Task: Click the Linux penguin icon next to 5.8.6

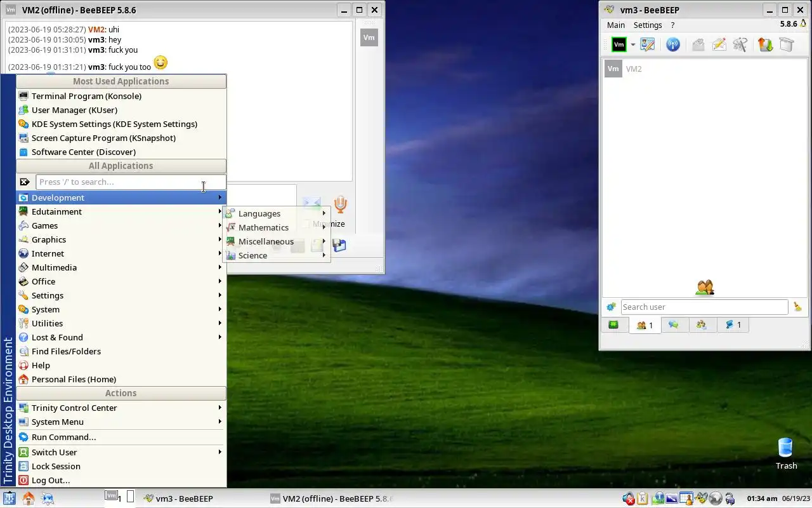Action: click(802, 24)
